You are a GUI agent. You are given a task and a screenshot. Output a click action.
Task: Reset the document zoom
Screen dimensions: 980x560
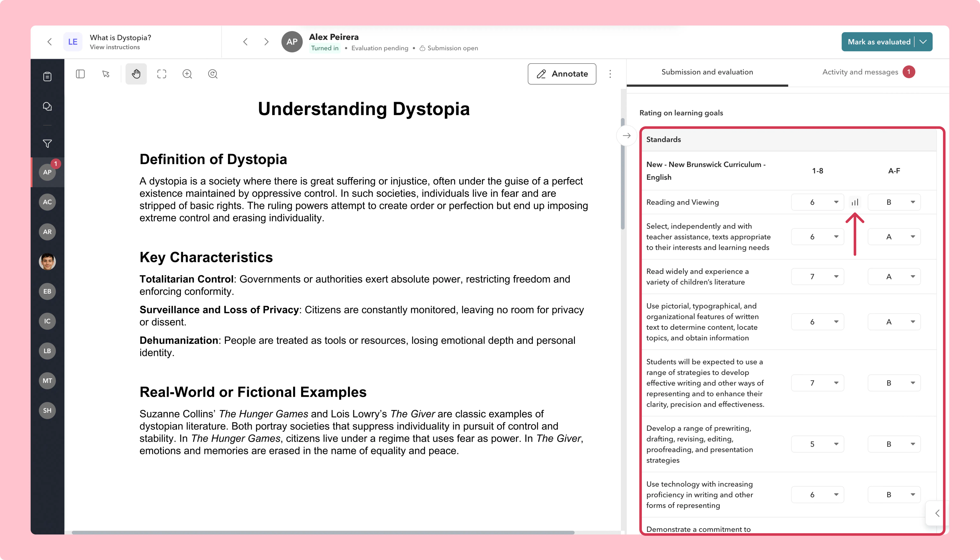tap(213, 74)
